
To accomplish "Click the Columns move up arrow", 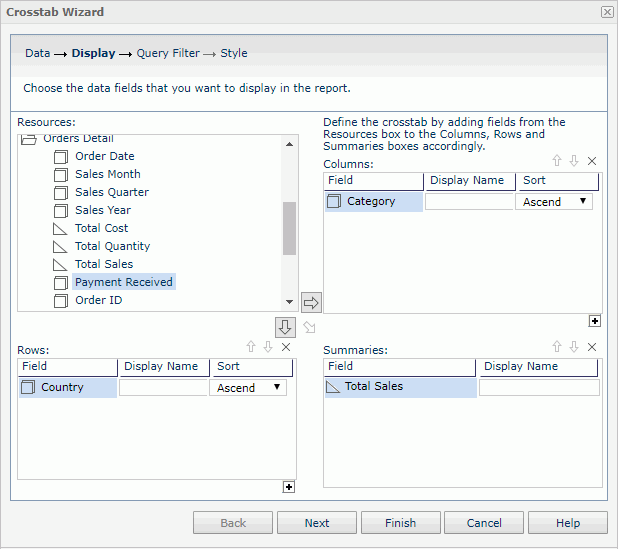I will pyautogui.click(x=557, y=161).
